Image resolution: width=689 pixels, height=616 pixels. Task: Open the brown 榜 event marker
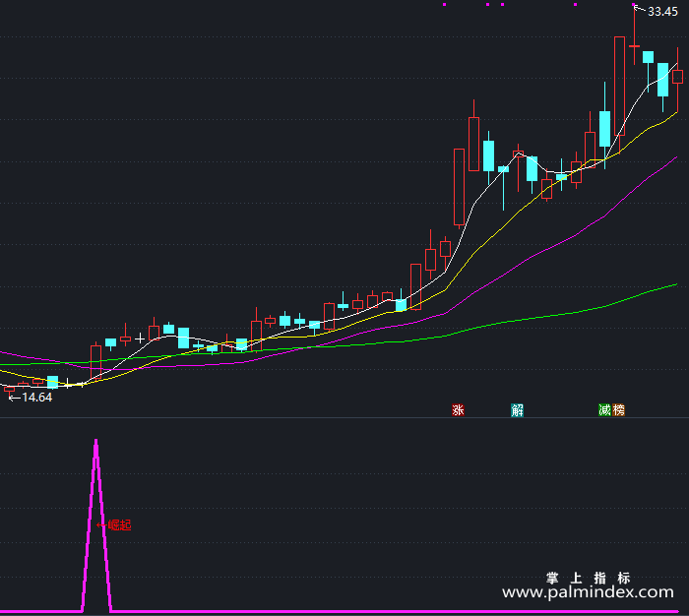(619, 410)
